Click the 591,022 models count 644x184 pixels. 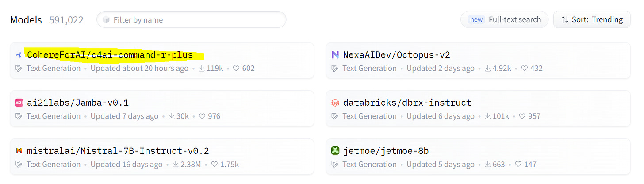pyautogui.click(x=66, y=20)
